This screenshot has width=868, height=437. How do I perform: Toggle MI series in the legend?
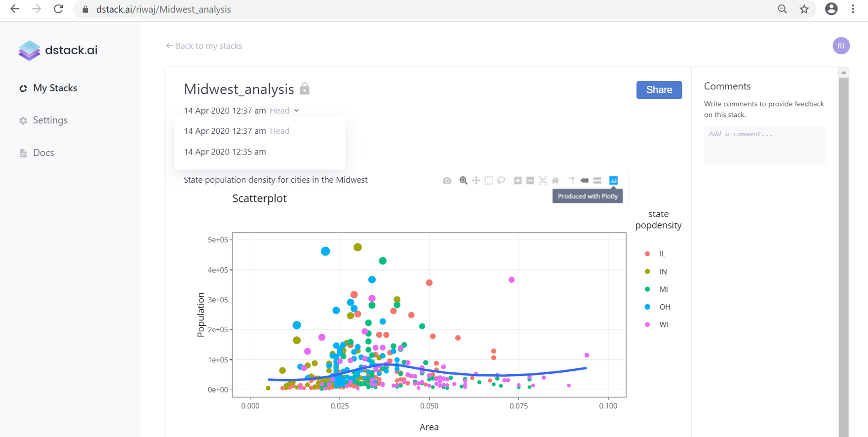[657, 289]
